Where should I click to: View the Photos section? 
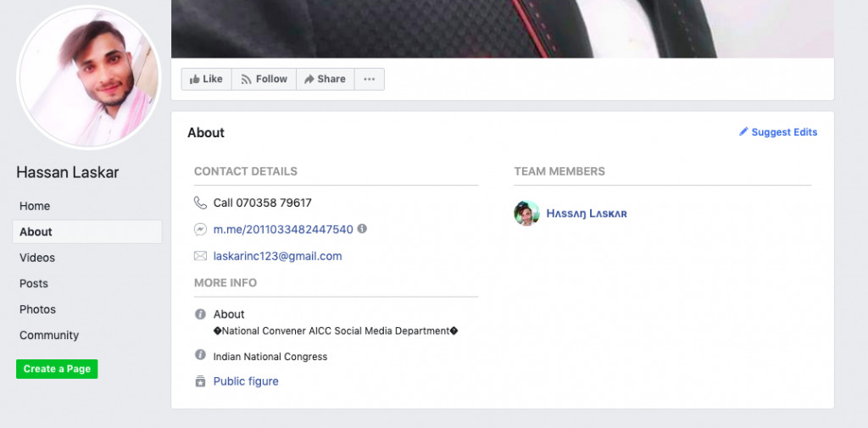click(37, 309)
